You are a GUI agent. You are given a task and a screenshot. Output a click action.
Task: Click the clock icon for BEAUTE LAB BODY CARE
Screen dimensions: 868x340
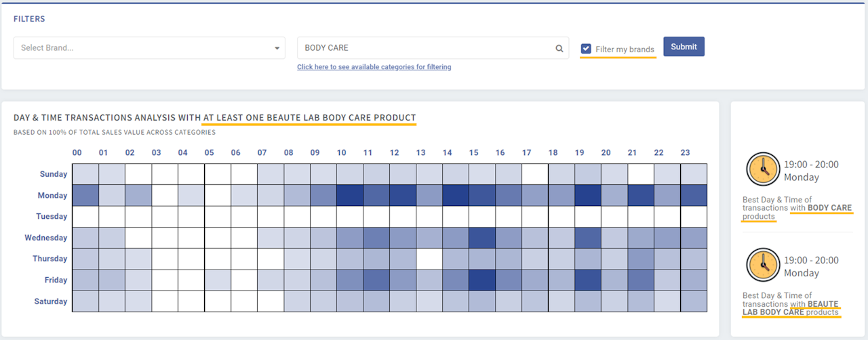click(x=762, y=265)
